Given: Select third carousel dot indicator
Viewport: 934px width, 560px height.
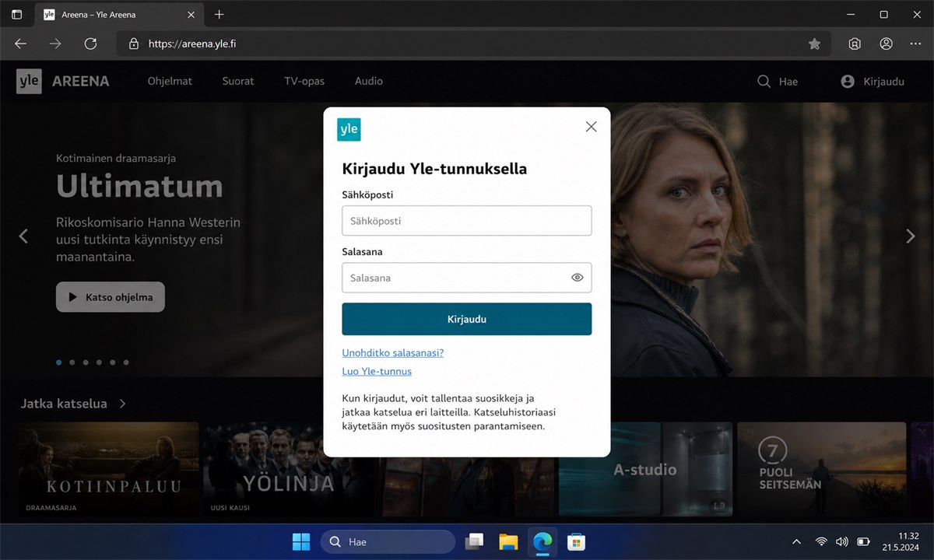Looking at the screenshot, I should [86, 362].
